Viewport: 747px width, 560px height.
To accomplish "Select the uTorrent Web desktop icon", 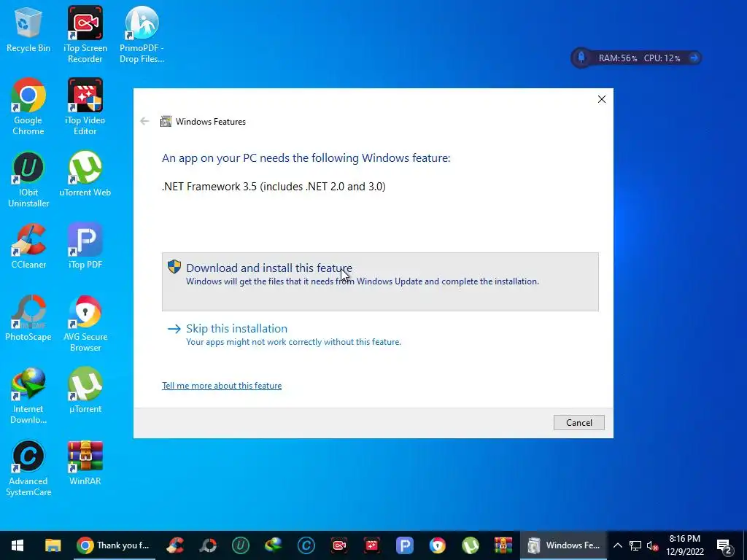I will coord(85,174).
